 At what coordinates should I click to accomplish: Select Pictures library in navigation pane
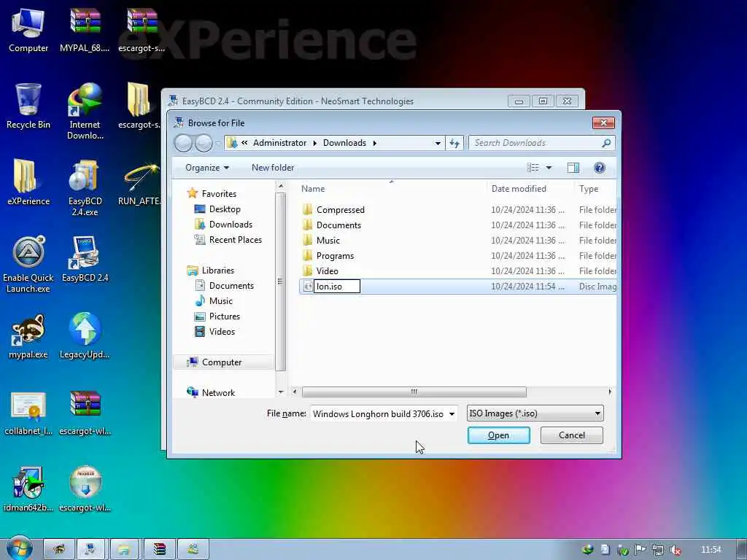tap(225, 316)
